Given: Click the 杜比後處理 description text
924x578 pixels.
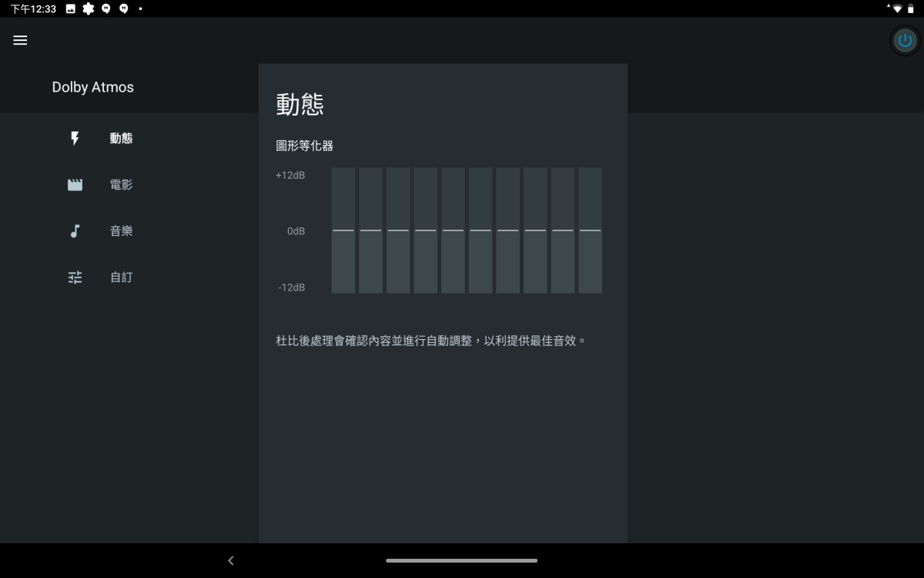Looking at the screenshot, I should pyautogui.click(x=431, y=340).
